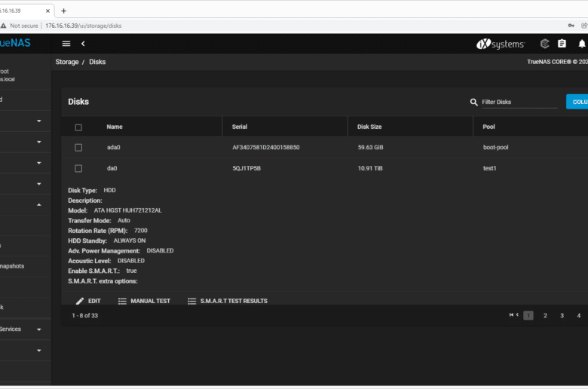The height and width of the screenshot is (389, 588).
Task: Go to page 3 of disks
Action: click(562, 316)
